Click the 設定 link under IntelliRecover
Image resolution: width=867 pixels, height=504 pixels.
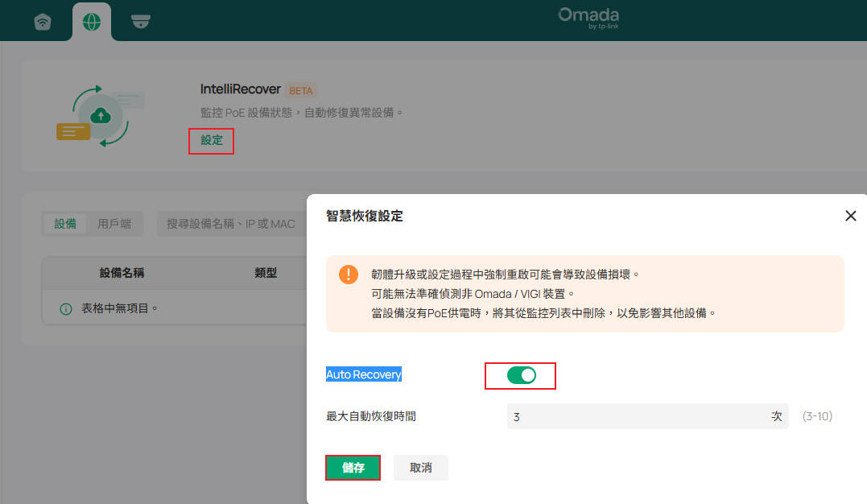(212, 141)
